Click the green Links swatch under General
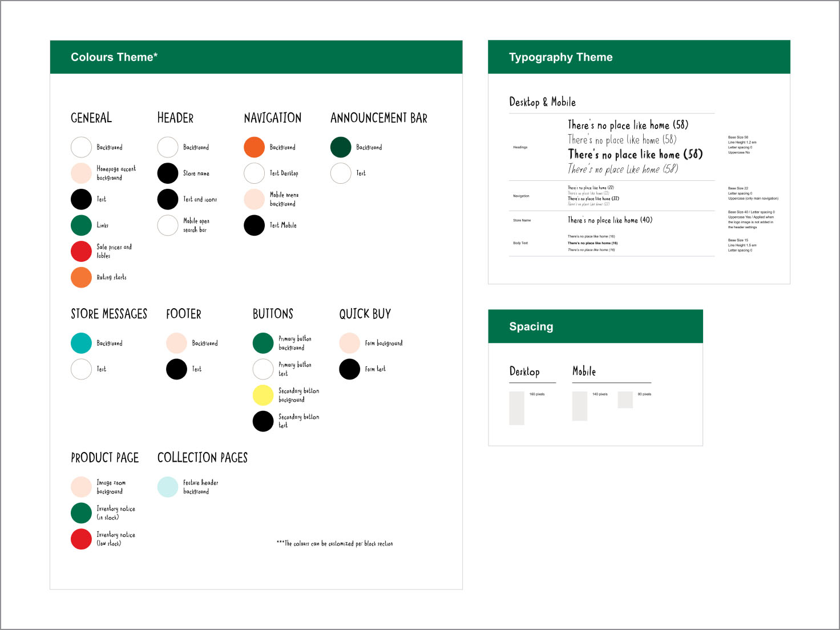 (81, 225)
